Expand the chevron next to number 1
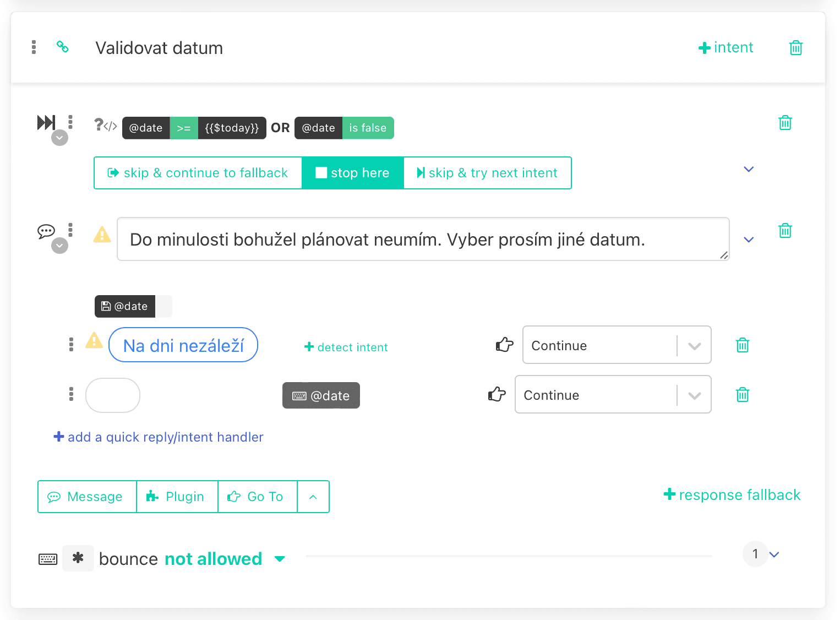The width and height of the screenshot is (840, 620). click(774, 554)
